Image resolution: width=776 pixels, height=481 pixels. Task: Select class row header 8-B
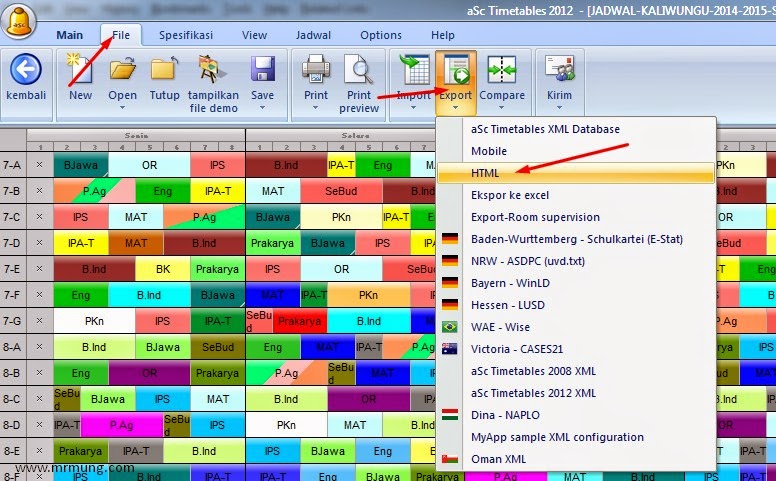coord(13,373)
